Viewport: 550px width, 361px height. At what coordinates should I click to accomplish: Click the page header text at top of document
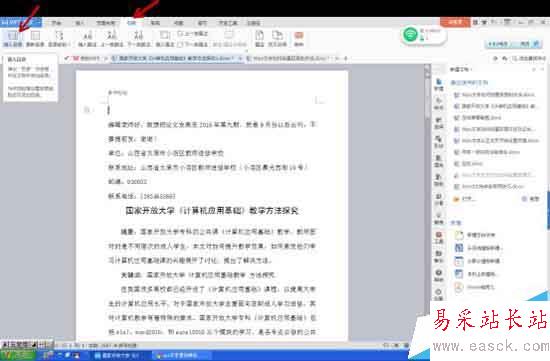coord(118,93)
